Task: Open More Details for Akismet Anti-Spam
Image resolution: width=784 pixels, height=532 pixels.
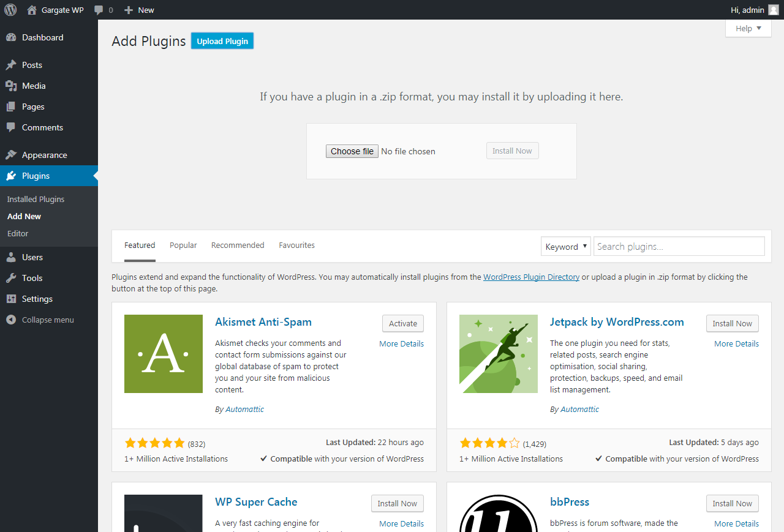Action: click(401, 343)
